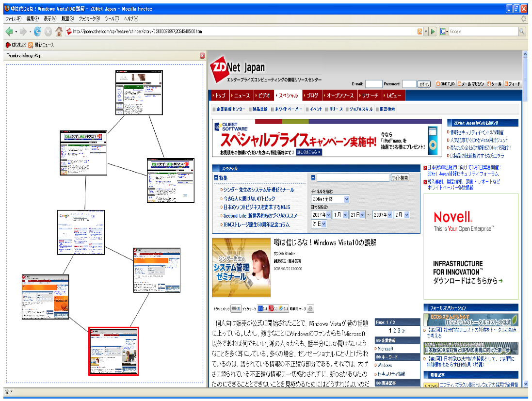Open the search engine chooser dropdown
The height and width of the screenshot is (401, 532).
[447, 32]
